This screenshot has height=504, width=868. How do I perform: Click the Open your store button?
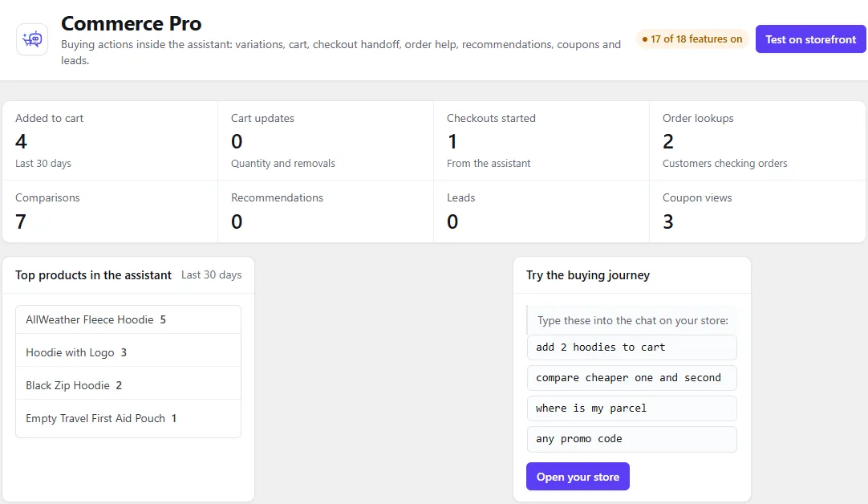coord(578,476)
